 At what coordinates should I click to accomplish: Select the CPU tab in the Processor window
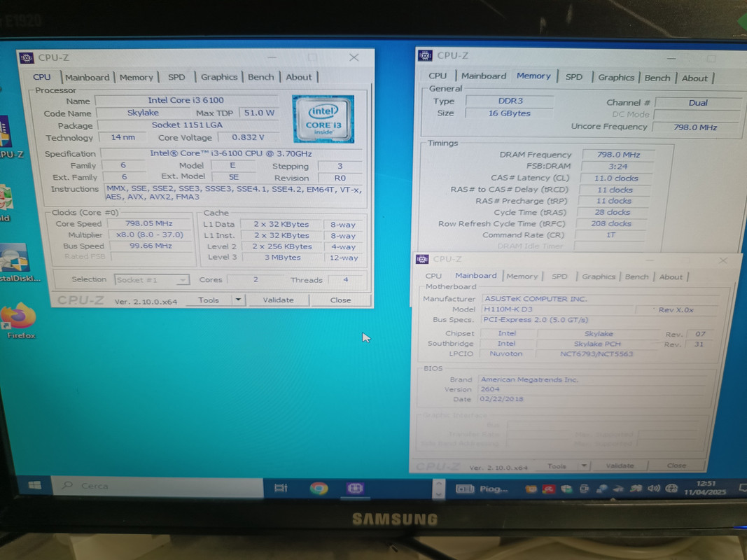41,77
